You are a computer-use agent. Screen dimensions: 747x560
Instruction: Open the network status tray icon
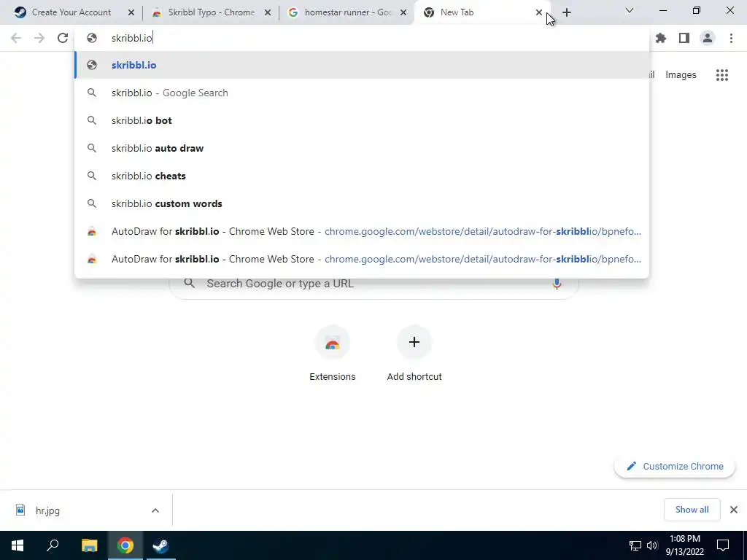tap(635, 545)
